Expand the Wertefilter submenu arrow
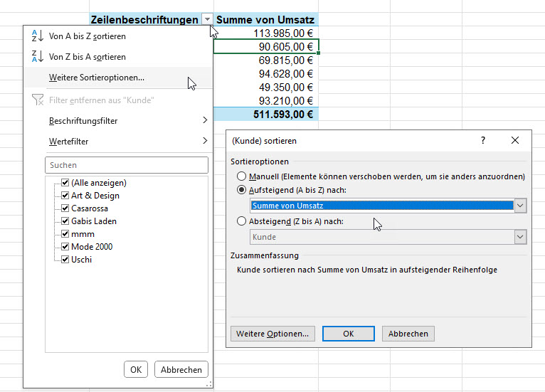The image size is (545, 392). (205, 142)
